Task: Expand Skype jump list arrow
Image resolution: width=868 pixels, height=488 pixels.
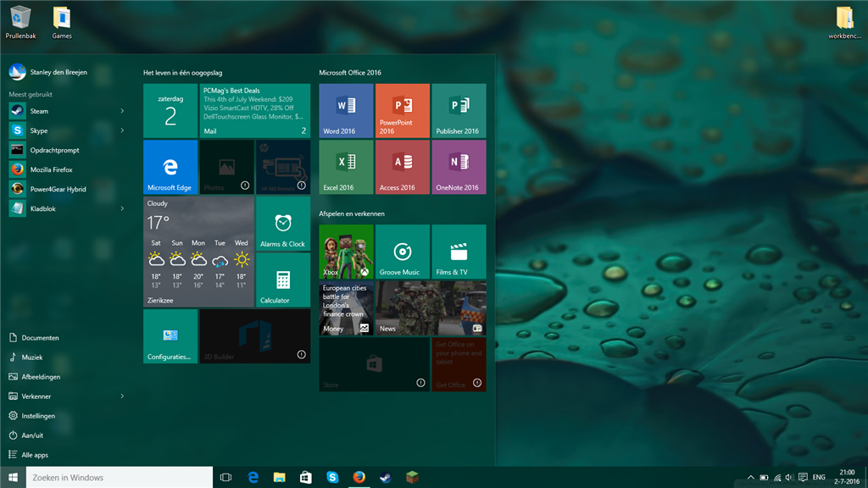Action: click(x=122, y=130)
